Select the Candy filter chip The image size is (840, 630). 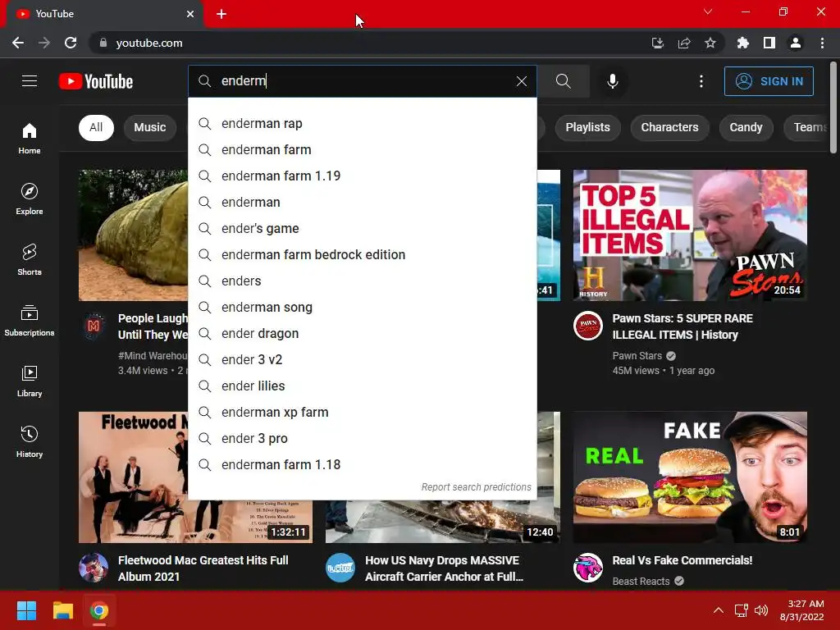746,127
